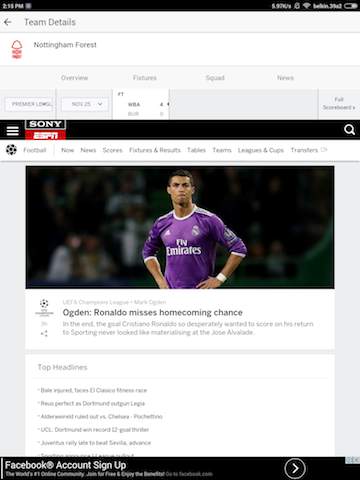This screenshot has width=360, height=480.
Task: Select Transfers in the football navigation
Action: coord(304,150)
